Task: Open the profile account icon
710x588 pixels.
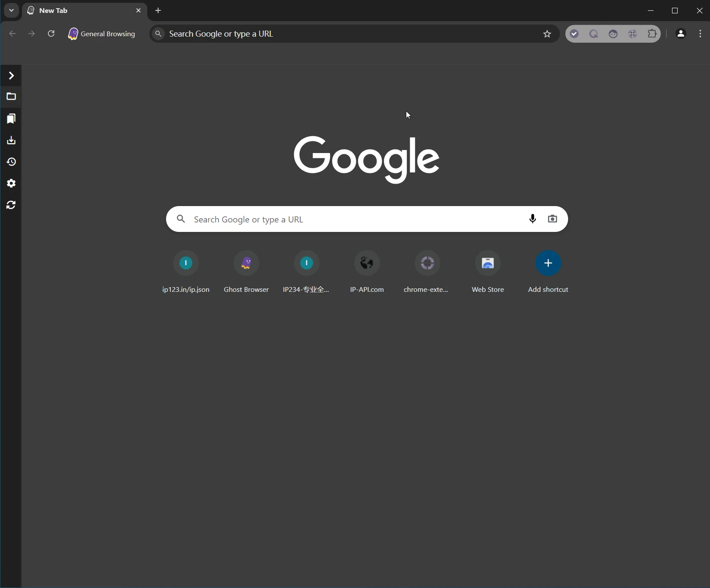Action: click(x=681, y=34)
